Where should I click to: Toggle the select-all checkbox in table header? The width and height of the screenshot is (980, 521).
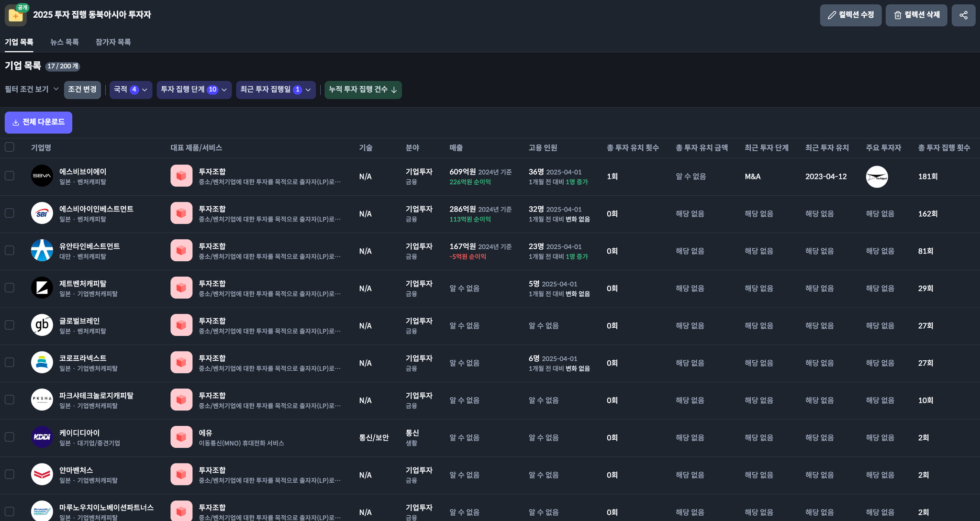(x=10, y=147)
